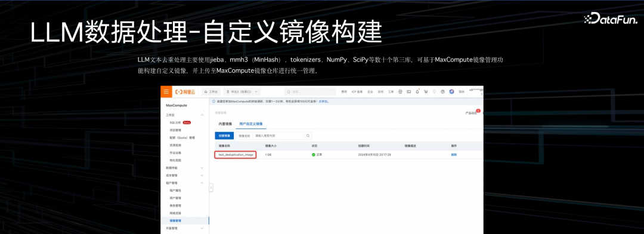Click the text_deduplication_image name

point(236,155)
